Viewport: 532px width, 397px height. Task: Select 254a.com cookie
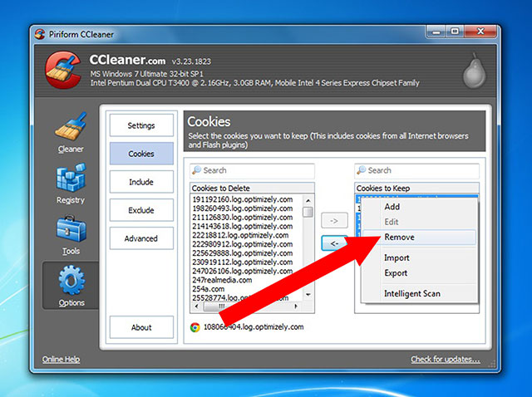point(209,289)
